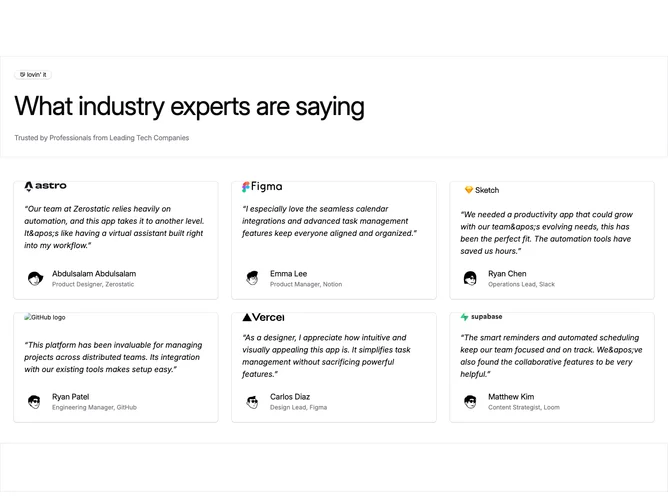668x501 pixels.
Task: Click the broken GitHub logo image
Action: point(45,317)
